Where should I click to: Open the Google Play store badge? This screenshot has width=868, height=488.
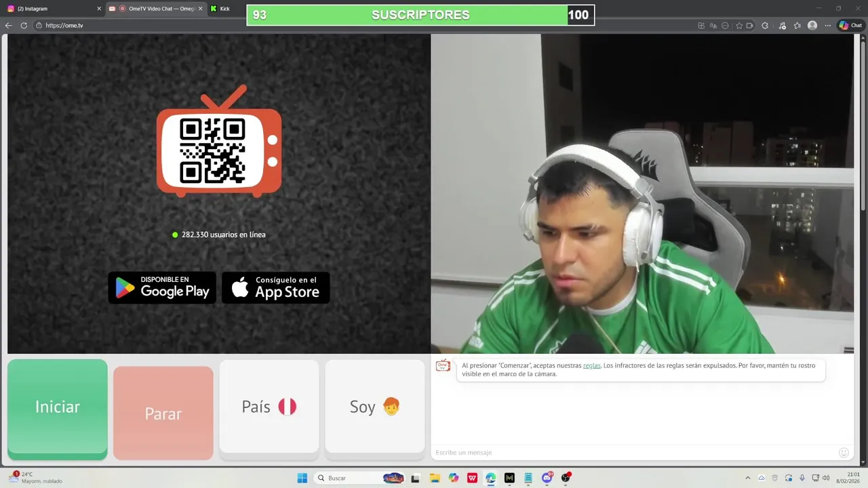click(x=162, y=287)
